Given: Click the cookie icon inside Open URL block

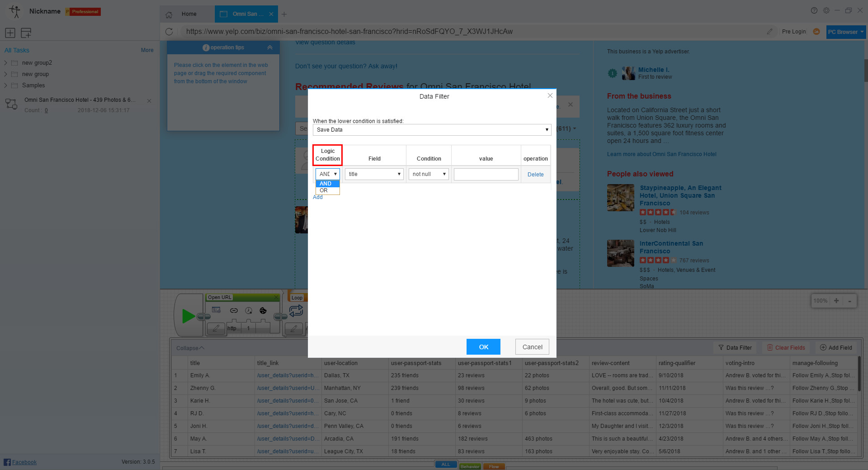Looking at the screenshot, I should 263,311.
